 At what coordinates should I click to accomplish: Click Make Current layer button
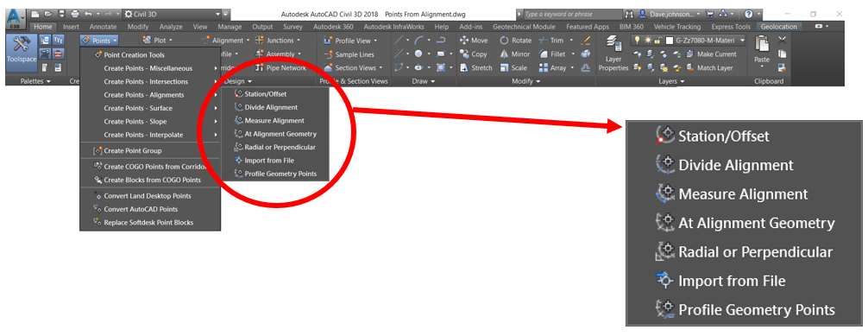coord(711,54)
